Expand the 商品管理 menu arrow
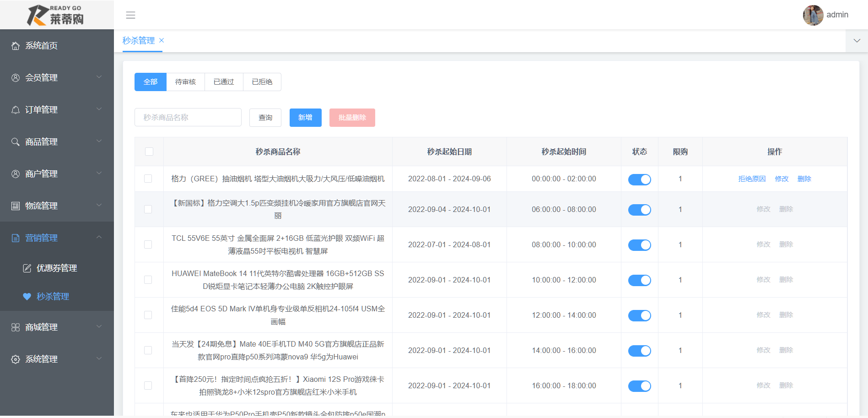 coord(99,141)
